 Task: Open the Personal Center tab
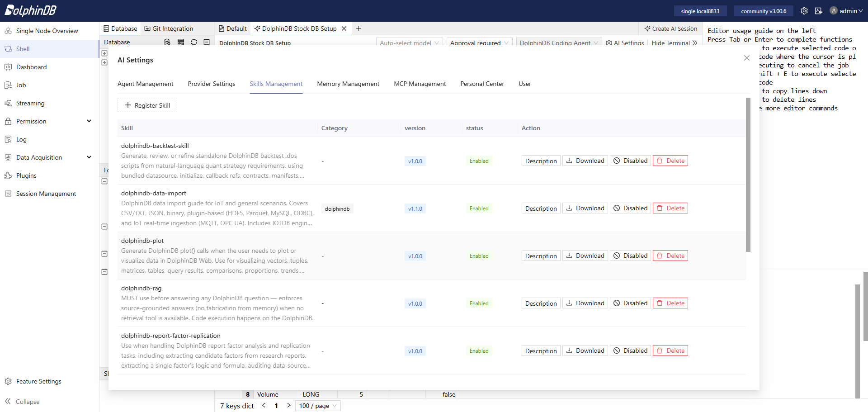click(482, 84)
